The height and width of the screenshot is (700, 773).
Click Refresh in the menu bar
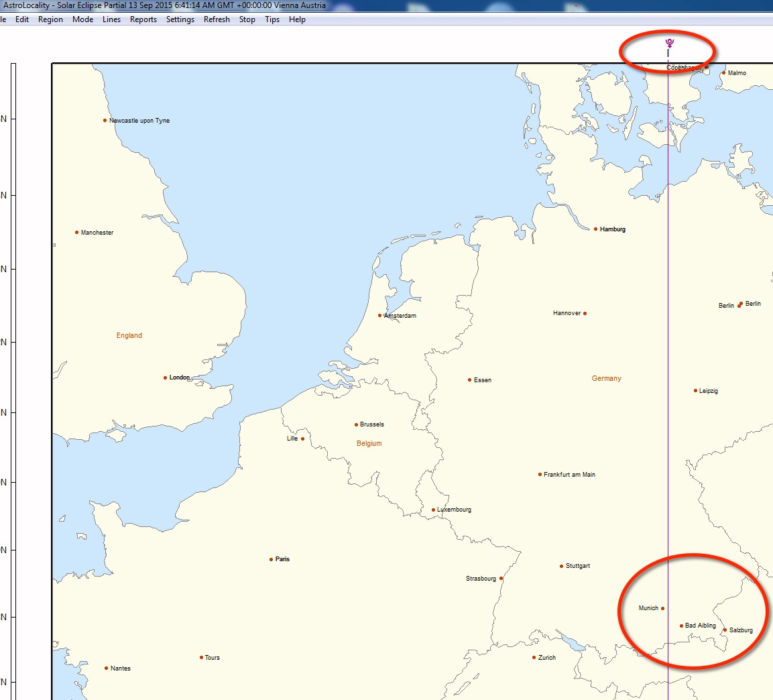click(x=217, y=19)
